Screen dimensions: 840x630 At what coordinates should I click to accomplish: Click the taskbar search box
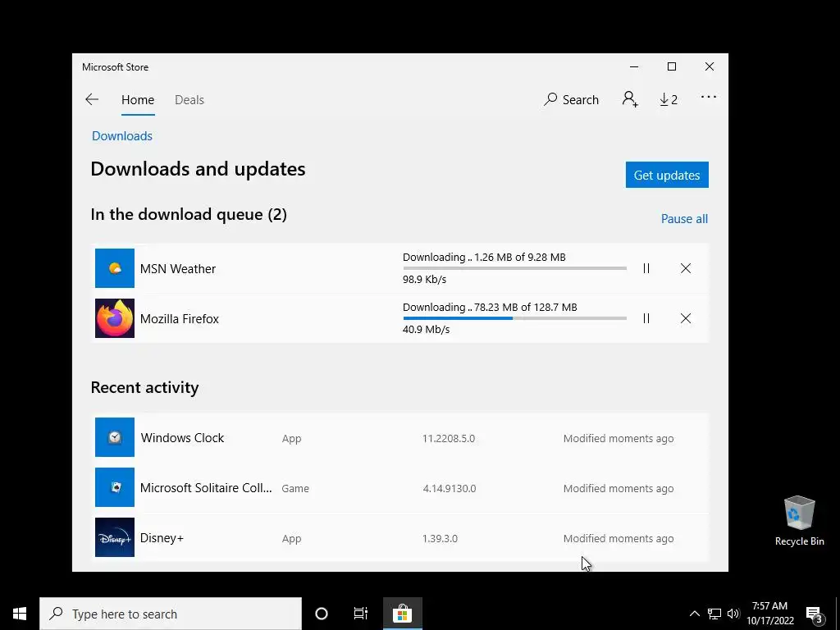171,614
